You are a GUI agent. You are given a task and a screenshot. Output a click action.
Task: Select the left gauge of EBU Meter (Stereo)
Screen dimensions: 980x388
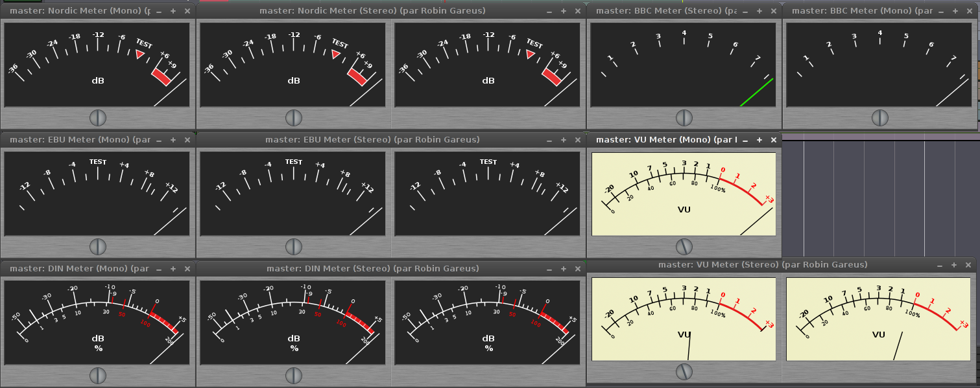293,194
